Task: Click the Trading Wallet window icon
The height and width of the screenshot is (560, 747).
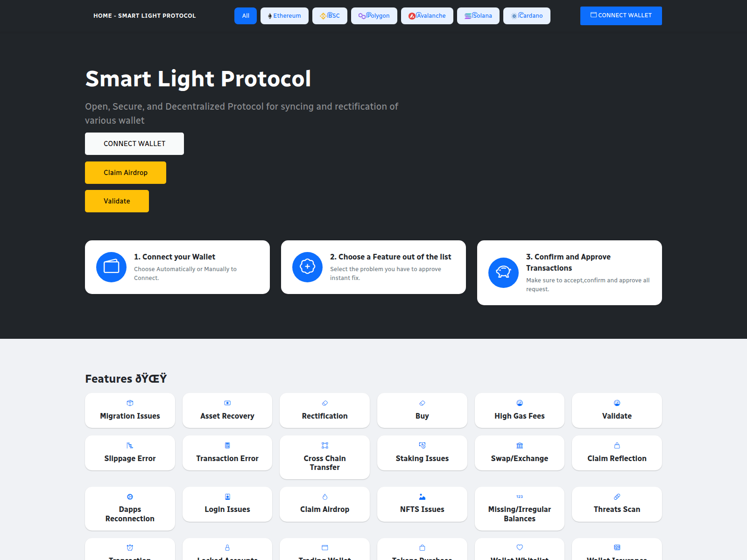Action: 325,547
